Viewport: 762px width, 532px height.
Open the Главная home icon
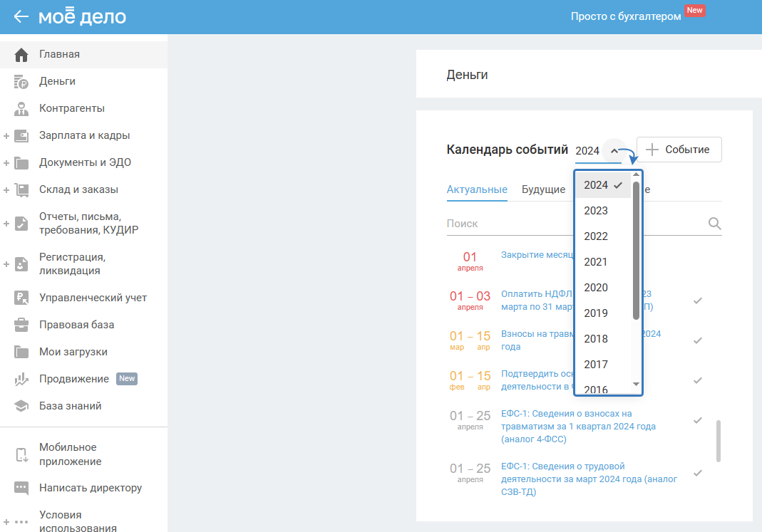[21, 55]
